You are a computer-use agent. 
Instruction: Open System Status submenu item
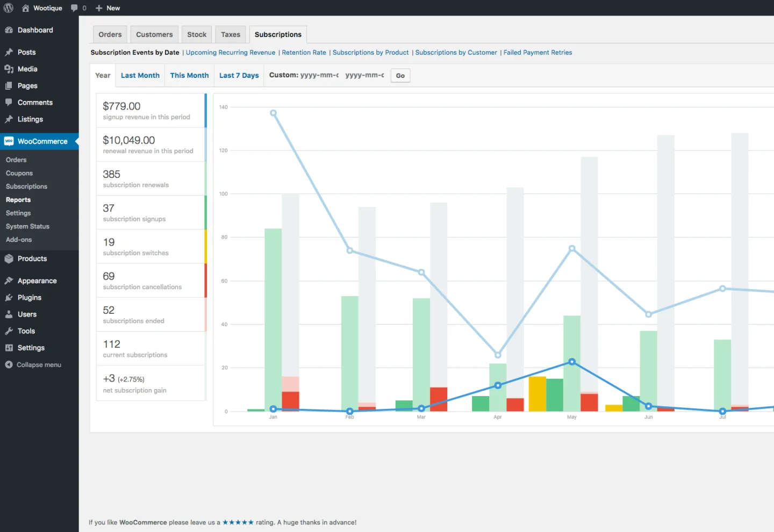(27, 226)
